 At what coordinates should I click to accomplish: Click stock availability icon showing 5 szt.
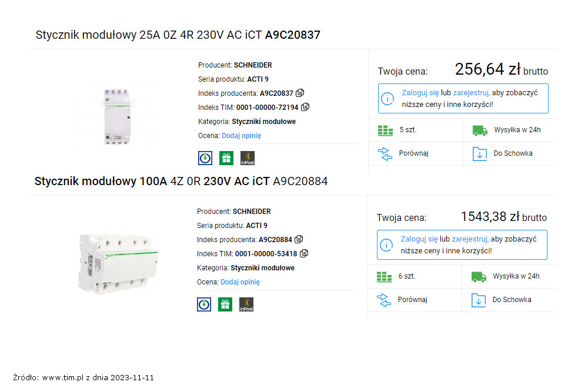pyautogui.click(x=385, y=130)
